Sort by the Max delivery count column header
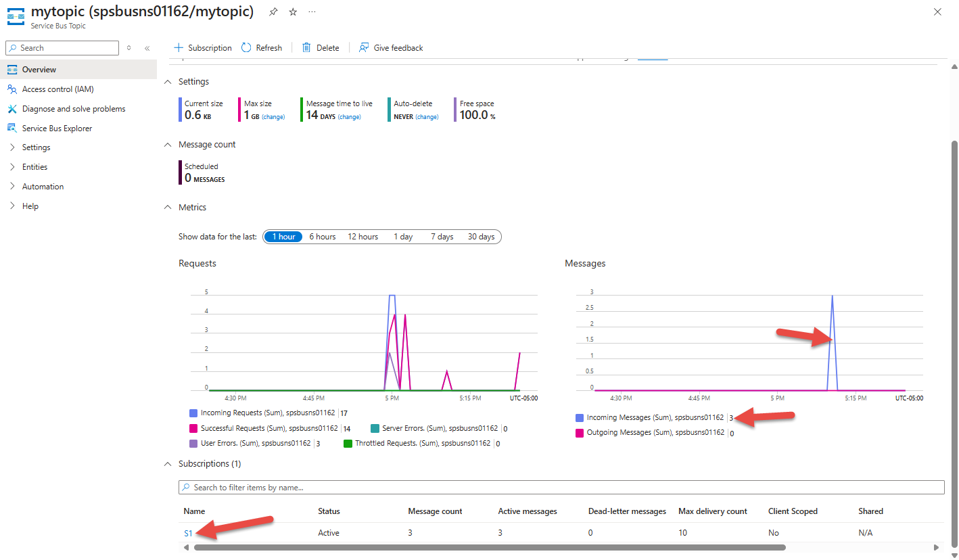959x560 pixels. (x=713, y=511)
